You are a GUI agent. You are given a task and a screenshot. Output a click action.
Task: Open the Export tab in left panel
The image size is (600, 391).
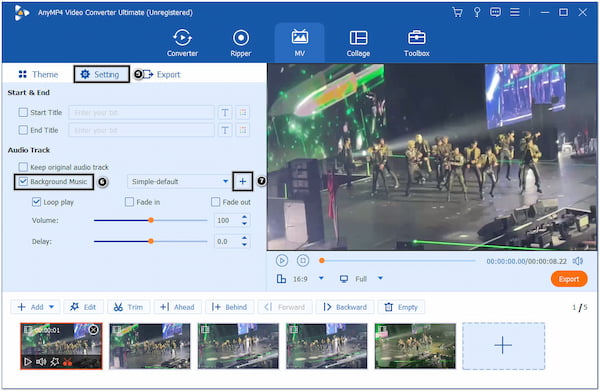click(161, 74)
